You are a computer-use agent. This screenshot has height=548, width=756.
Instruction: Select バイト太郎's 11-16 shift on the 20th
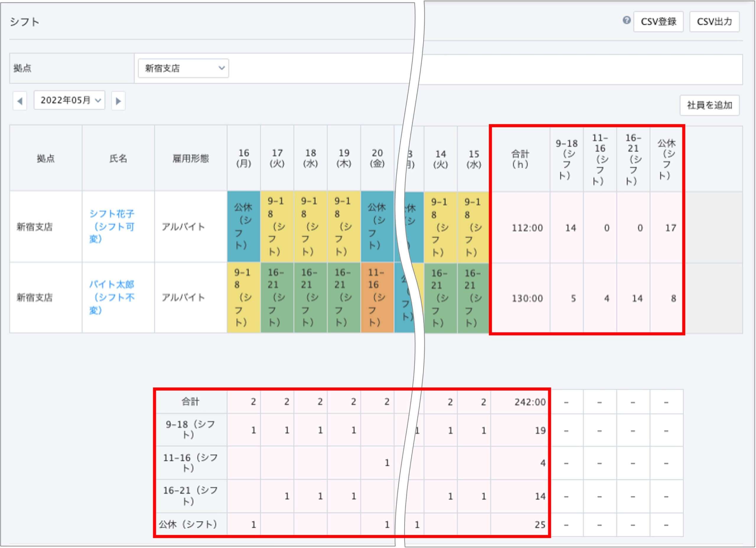[x=377, y=297]
